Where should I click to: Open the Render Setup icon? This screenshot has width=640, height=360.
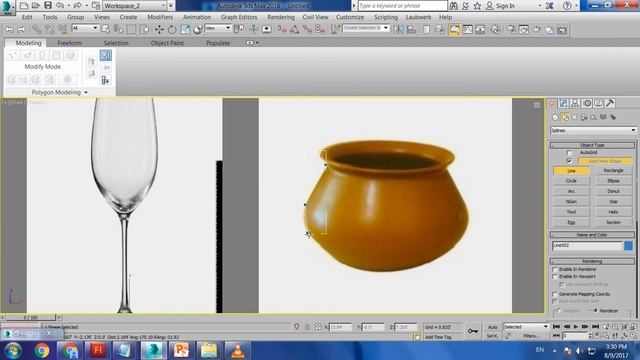point(511,29)
